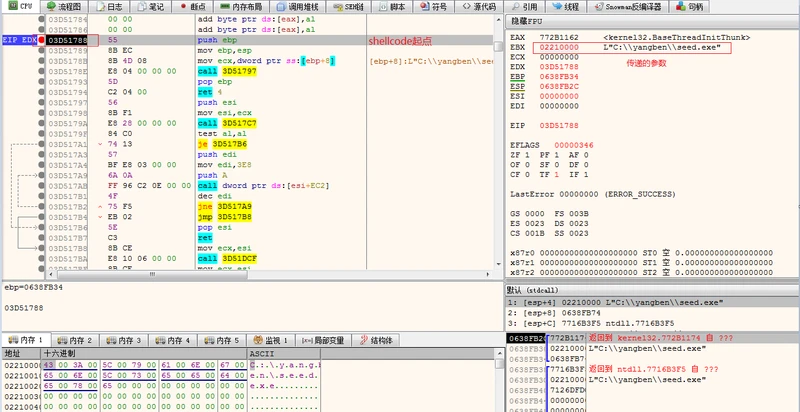800x412 pixels.
Task: Select dump row at address 02210020
Action: point(162,387)
